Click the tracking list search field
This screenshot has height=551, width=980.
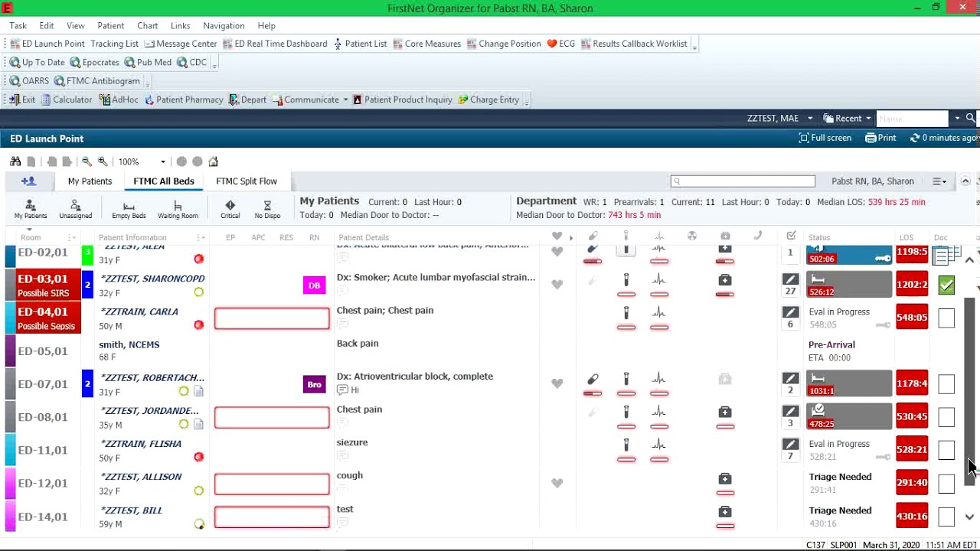(x=743, y=181)
